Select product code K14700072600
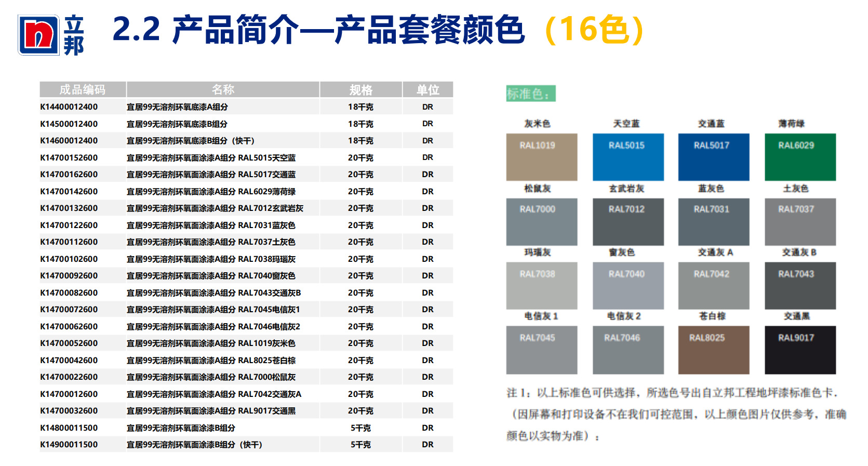Viewport: 868px width, 466px height. point(69,310)
